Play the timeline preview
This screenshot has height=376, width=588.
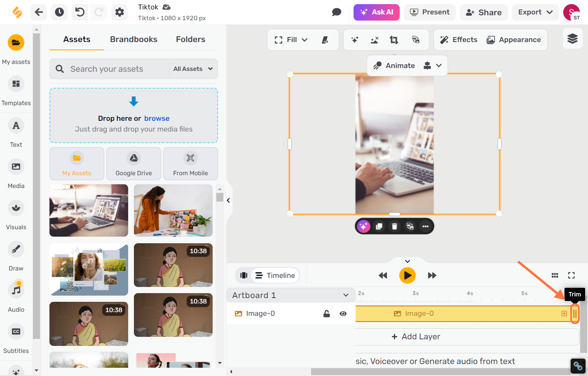tap(408, 275)
